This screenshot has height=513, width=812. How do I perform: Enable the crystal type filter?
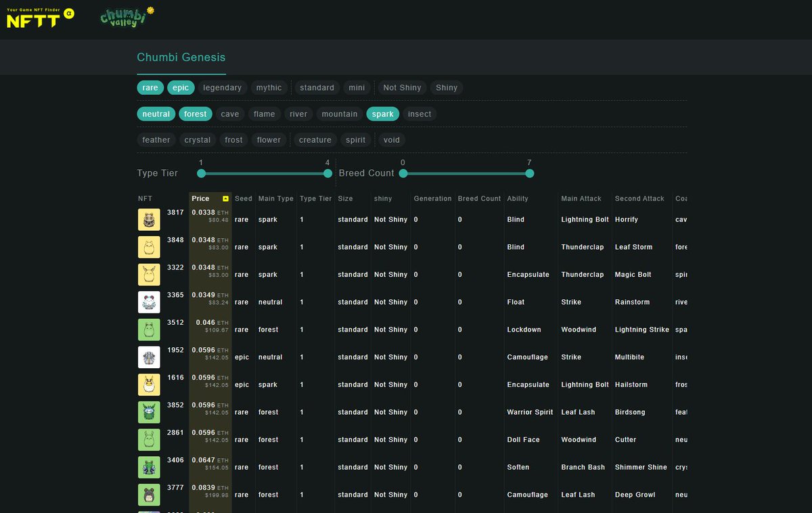coord(198,140)
